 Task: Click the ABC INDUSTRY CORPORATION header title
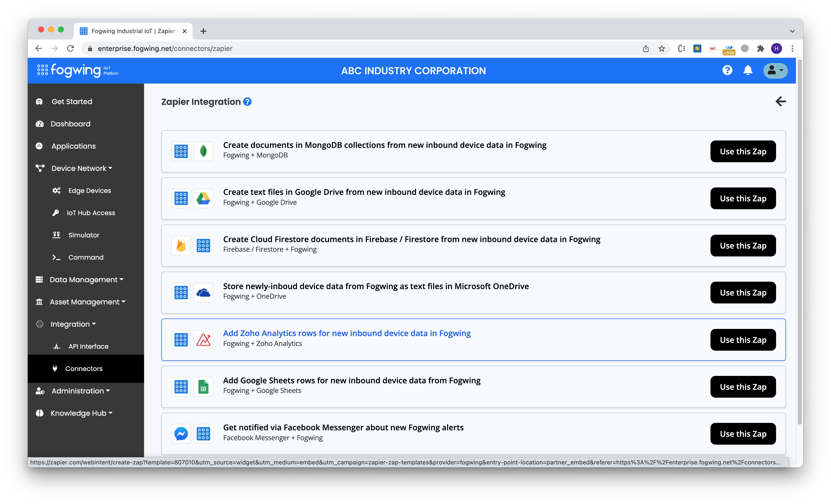tap(413, 71)
